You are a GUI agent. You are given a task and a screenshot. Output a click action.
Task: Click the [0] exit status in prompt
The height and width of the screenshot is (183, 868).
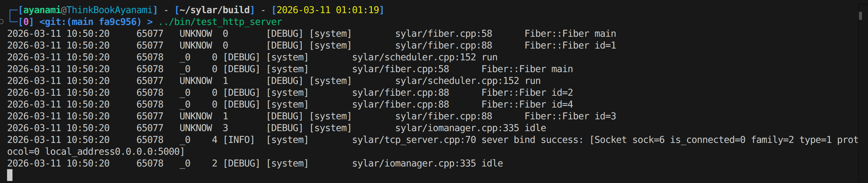(26, 22)
